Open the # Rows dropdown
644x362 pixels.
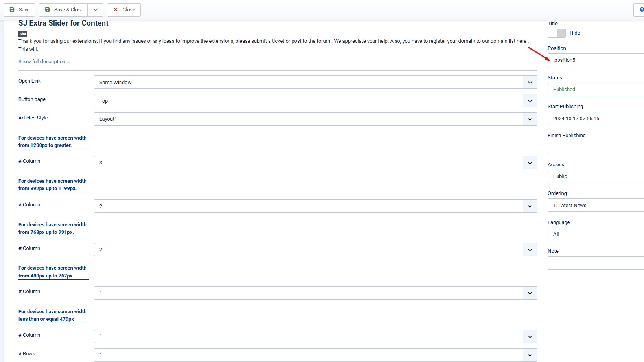pyautogui.click(x=315, y=355)
